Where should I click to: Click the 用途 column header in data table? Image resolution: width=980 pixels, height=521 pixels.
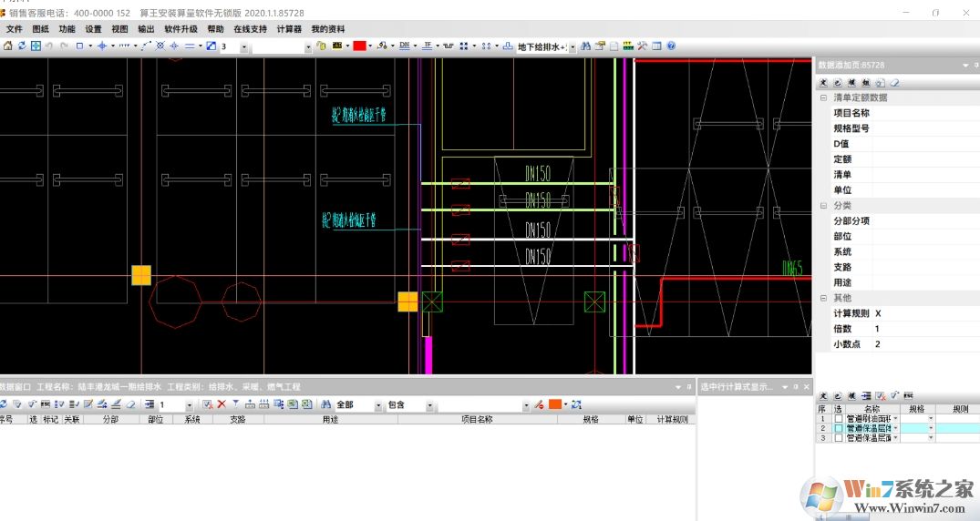[x=329, y=420]
